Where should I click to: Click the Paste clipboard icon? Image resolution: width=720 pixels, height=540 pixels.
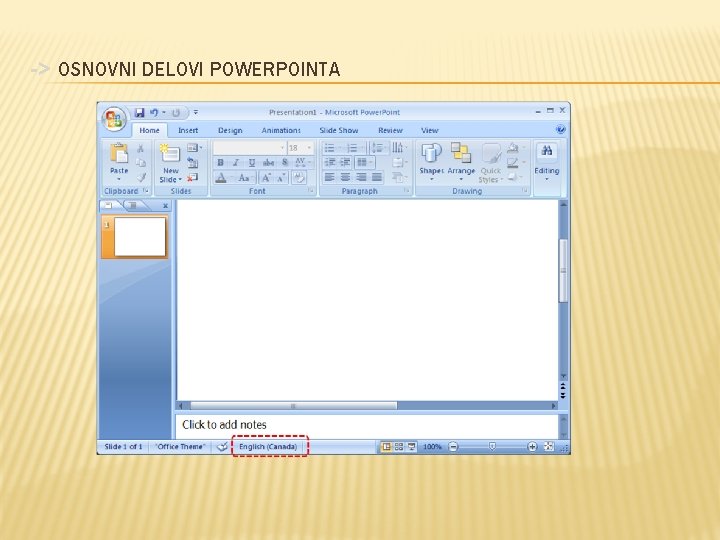tap(119, 154)
